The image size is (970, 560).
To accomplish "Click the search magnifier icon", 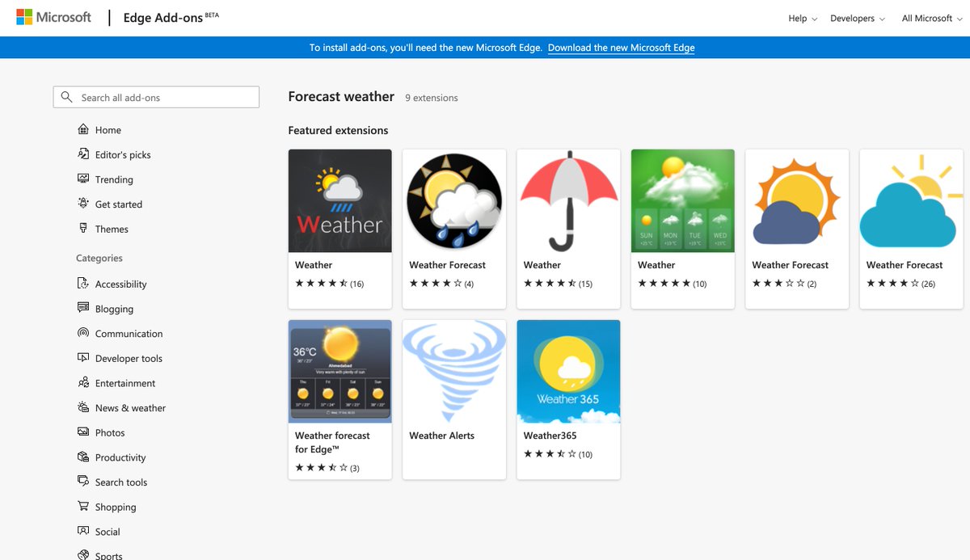I will coord(66,96).
